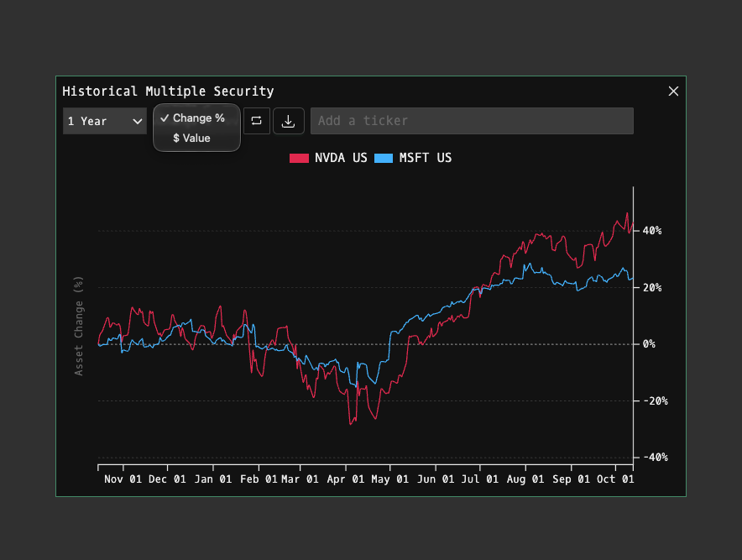Focus the Add a ticker input field
742x560 pixels.
click(472, 121)
